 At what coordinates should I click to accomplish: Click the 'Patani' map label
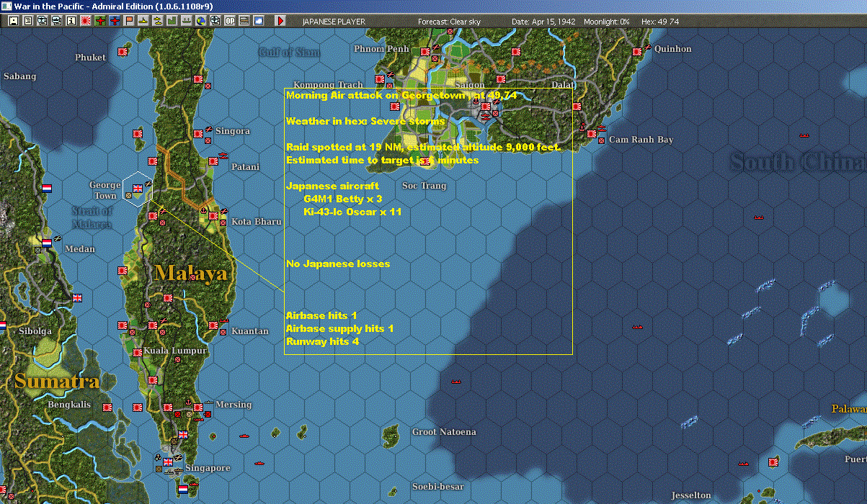coord(245,167)
